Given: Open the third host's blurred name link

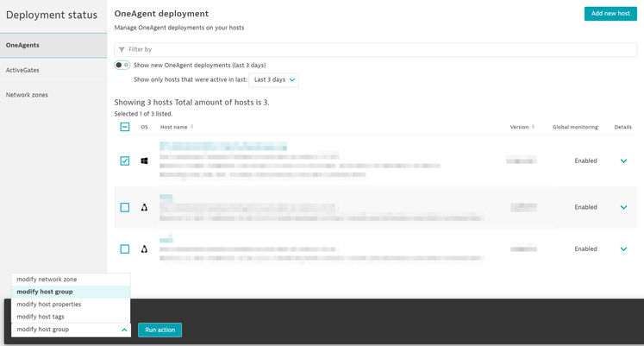Looking at the screenshot, I should pyautogui.click(x=166, y=239).
